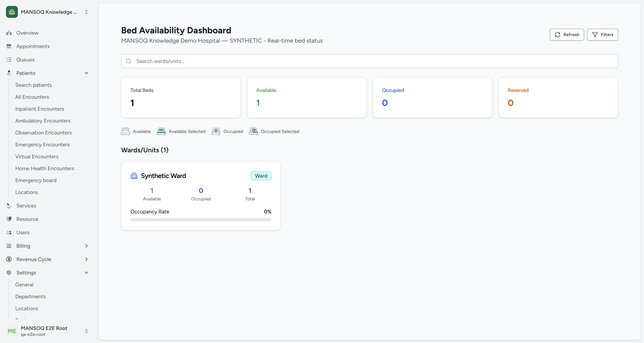Image resolution: width=644 pixels, height=343 pixels.
Task: Select the Reserved summary card
Action: pyautogui.click(x=558, y=98)
